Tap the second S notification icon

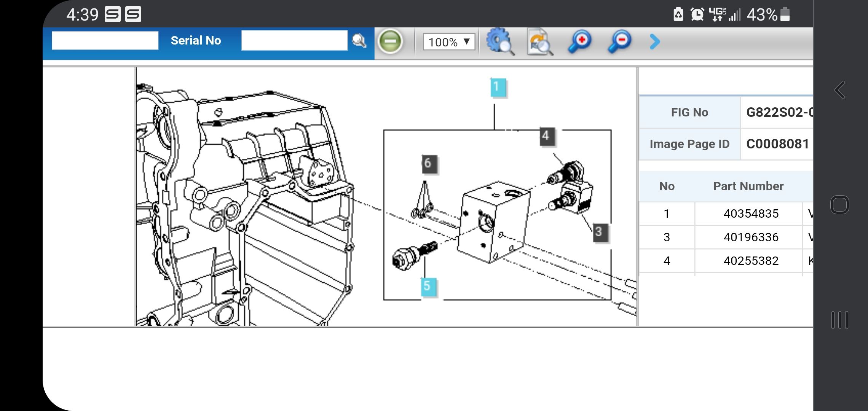click(x=133, y=14)
